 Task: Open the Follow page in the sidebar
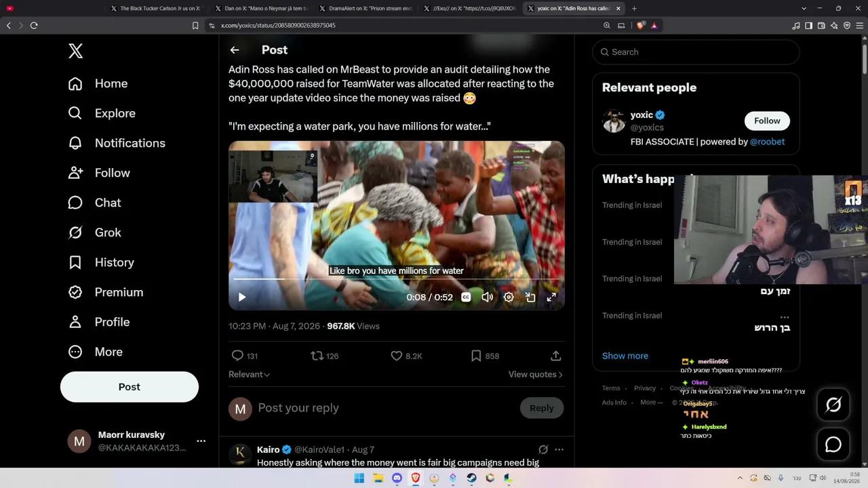[x=99, y=173]
